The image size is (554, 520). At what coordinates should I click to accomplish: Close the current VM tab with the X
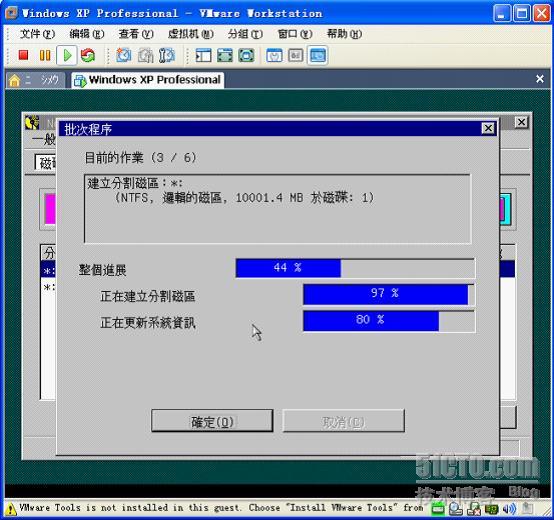pos(540,79)
